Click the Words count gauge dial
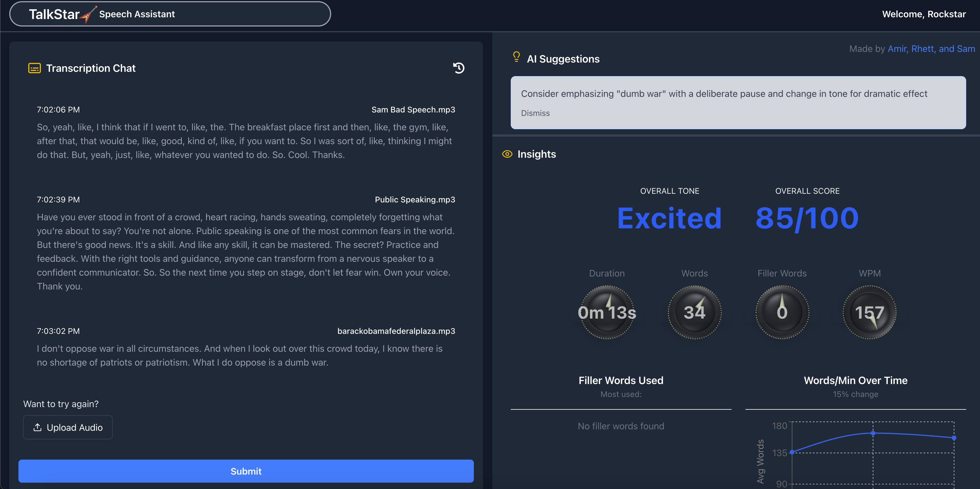Viewport: 980px width, 489px height. point(694,313)
